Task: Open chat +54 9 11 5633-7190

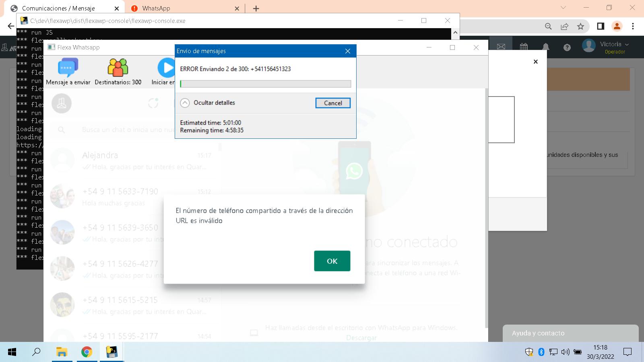Action: tap(132, 197)
